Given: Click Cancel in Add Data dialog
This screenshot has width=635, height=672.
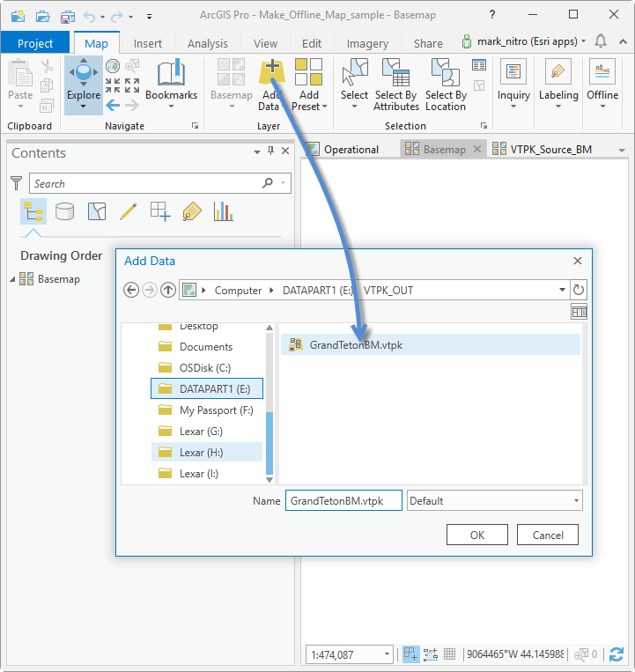Looking at the screenshot, I should [x=548, y=535].
